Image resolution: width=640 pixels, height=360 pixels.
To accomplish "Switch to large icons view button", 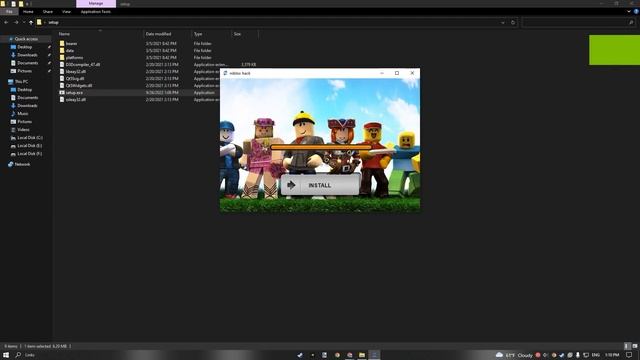I will pos(635,346).
